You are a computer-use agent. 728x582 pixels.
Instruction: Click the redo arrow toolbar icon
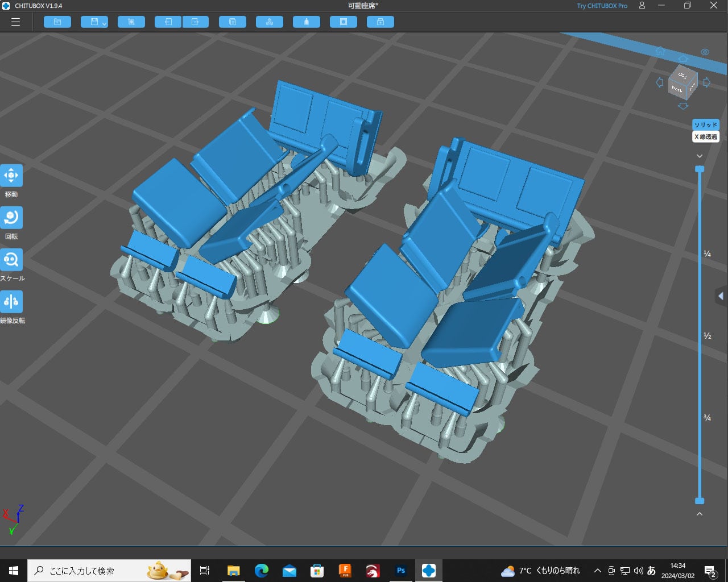(195, 22)
